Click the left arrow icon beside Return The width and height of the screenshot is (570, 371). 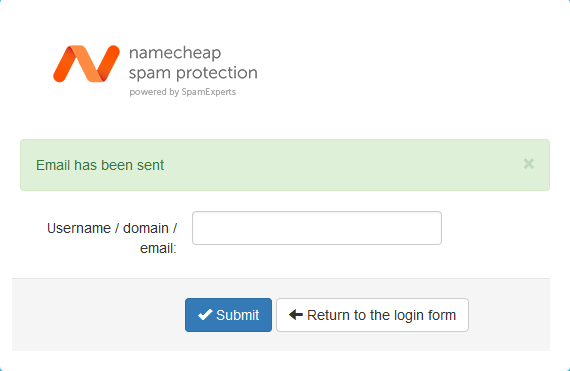pyautogui.click(x=296, y=315)
